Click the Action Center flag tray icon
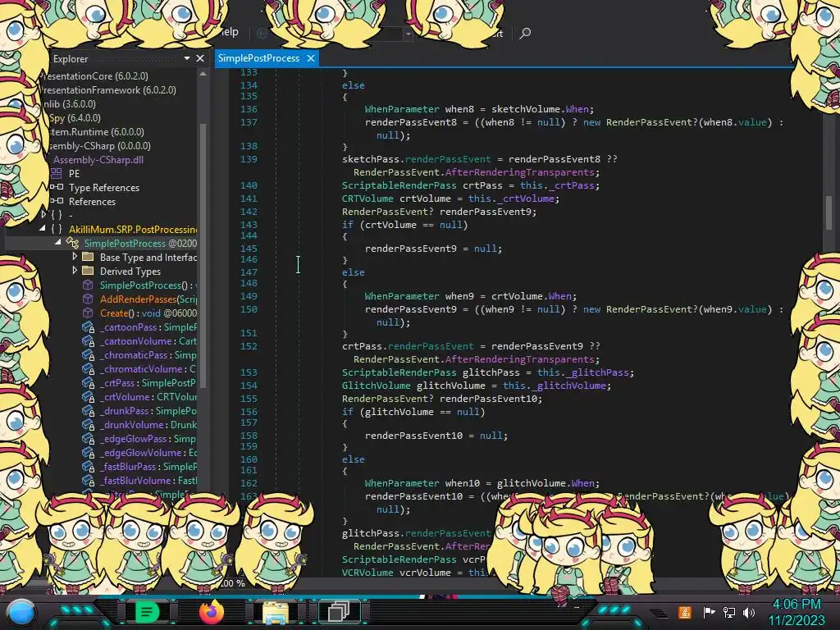840x630 pixels. point(710,612)
